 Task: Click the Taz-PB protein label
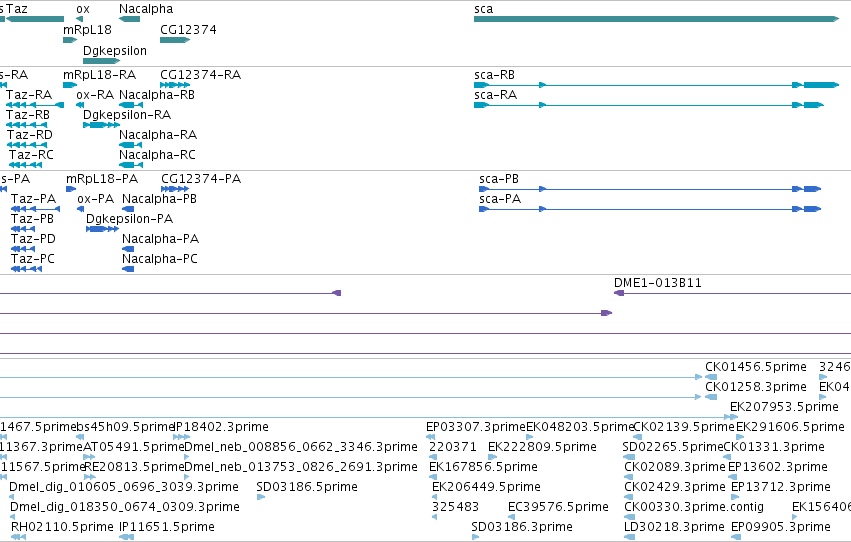(x=33, y=219)
